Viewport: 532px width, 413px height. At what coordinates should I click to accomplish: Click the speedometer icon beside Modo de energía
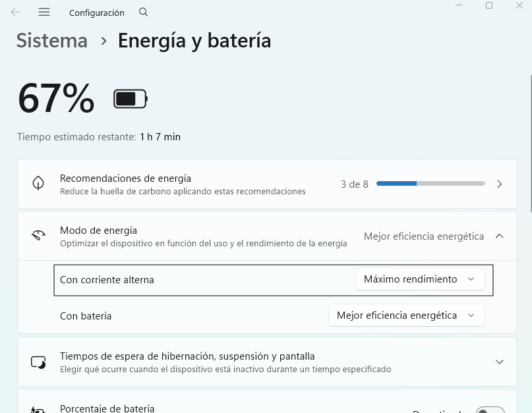coord(39,235)
